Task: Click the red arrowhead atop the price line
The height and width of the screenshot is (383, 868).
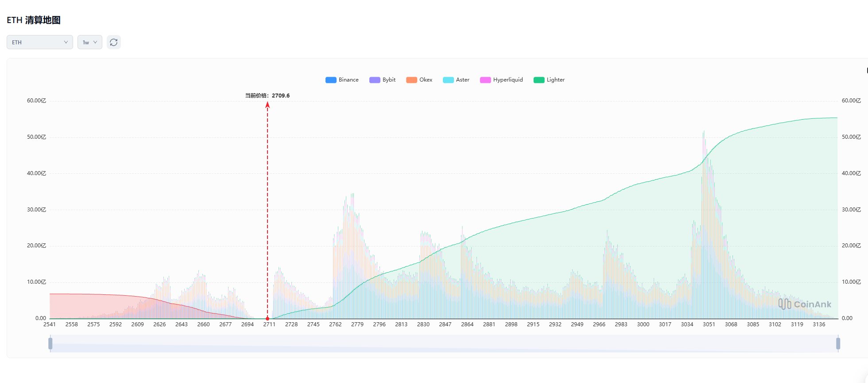Action: pyautogui.click(x=267, y=105)
